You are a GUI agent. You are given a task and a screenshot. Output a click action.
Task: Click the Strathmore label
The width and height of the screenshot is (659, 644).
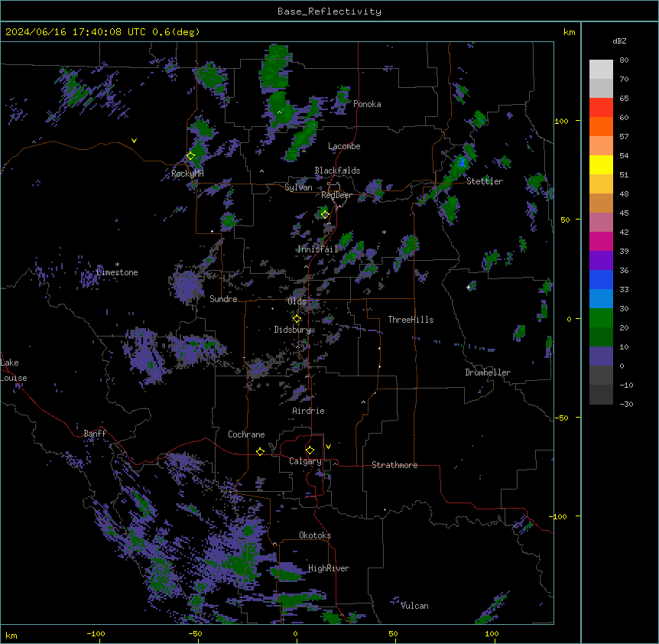394,465
